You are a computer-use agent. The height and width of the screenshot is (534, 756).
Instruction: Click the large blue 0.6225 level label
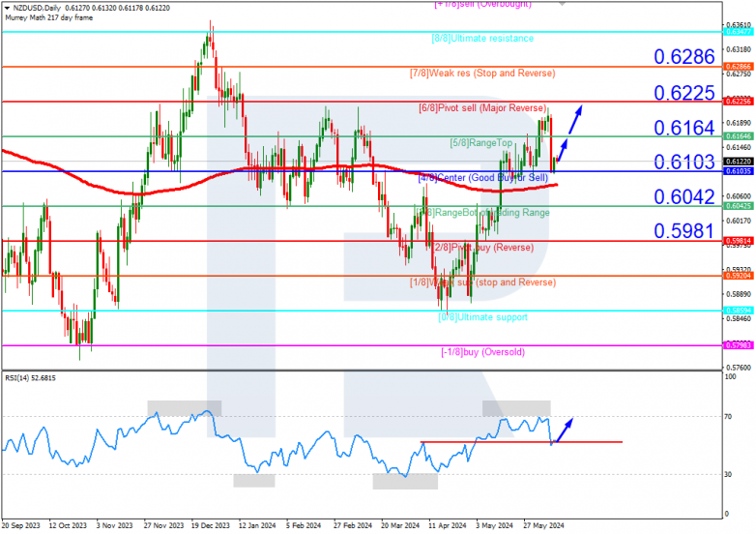(x=684, y=93)
